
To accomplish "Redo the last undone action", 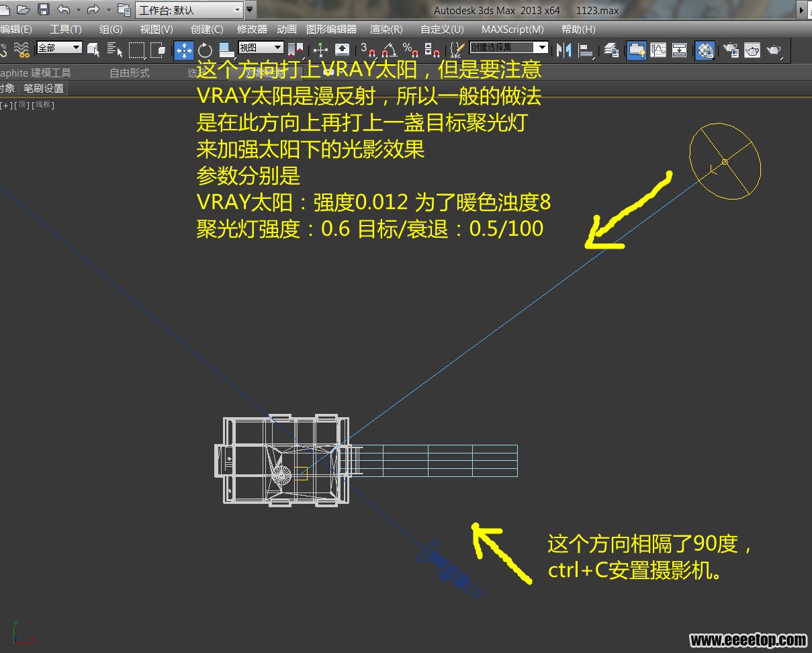I will pos(94,9).
